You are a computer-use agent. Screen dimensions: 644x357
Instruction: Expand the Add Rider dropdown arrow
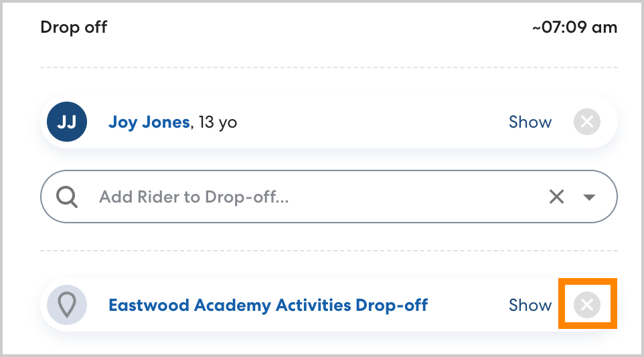(x=589, y=197)
